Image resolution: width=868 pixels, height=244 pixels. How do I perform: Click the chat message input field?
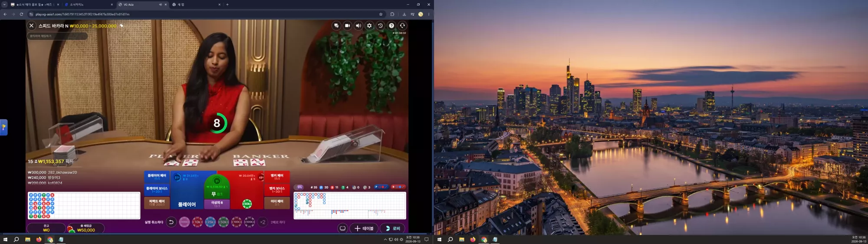58,36
